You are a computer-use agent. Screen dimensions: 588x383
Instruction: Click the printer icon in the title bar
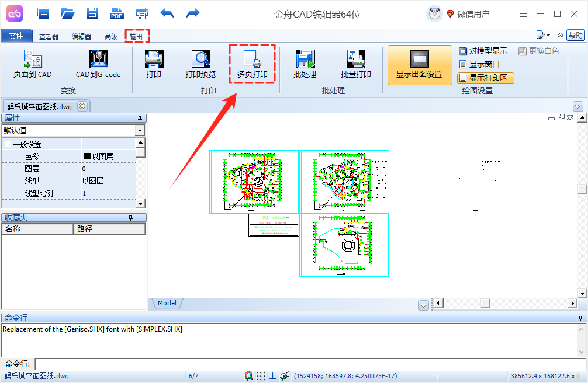click(142, 14)
